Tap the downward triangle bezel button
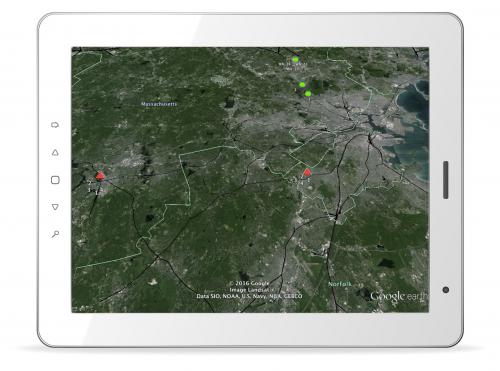This screenshot has height=371, width=500. click(x=55, y=207)
